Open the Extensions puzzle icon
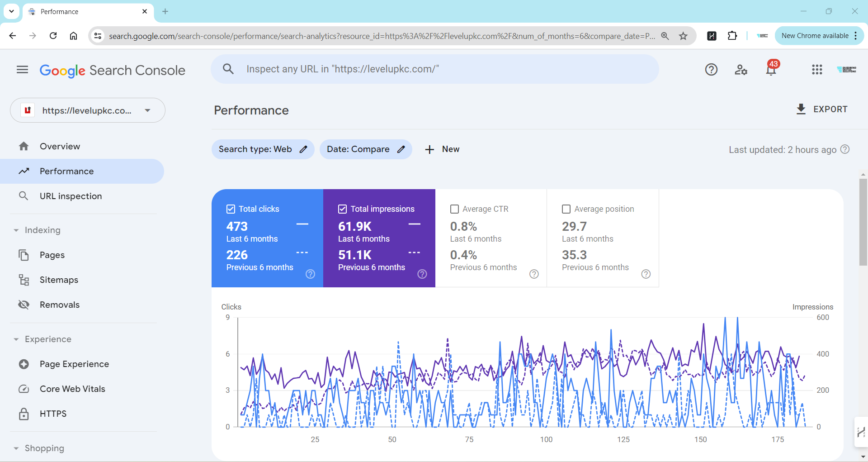Viewport: 868px width, 462px height. (732, 36)
